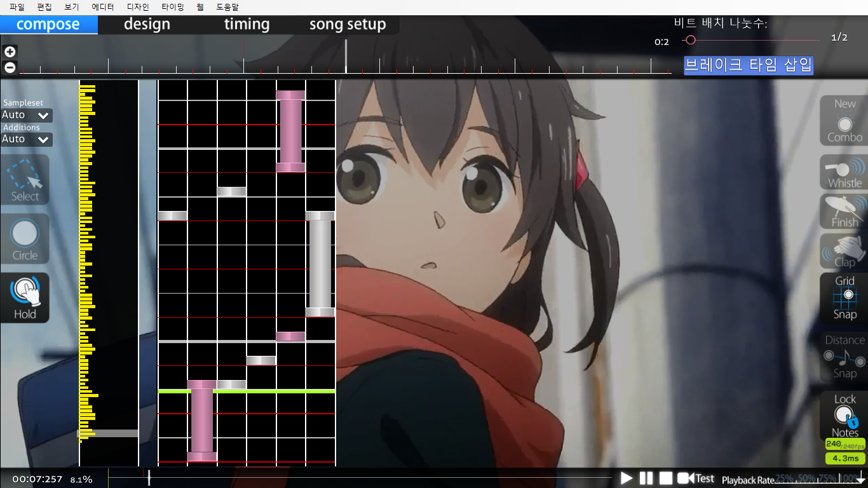This screenshot has height=488, width=868.
Task: Choose the Hold note tool
Action: tap(25, 298)
